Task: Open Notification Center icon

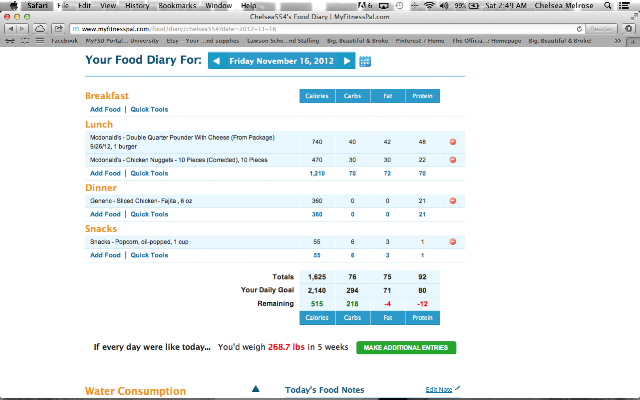Action: (624, 6)
